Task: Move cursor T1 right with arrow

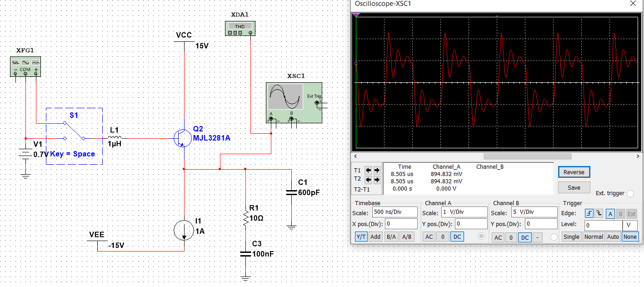Action: coord(377,171)
